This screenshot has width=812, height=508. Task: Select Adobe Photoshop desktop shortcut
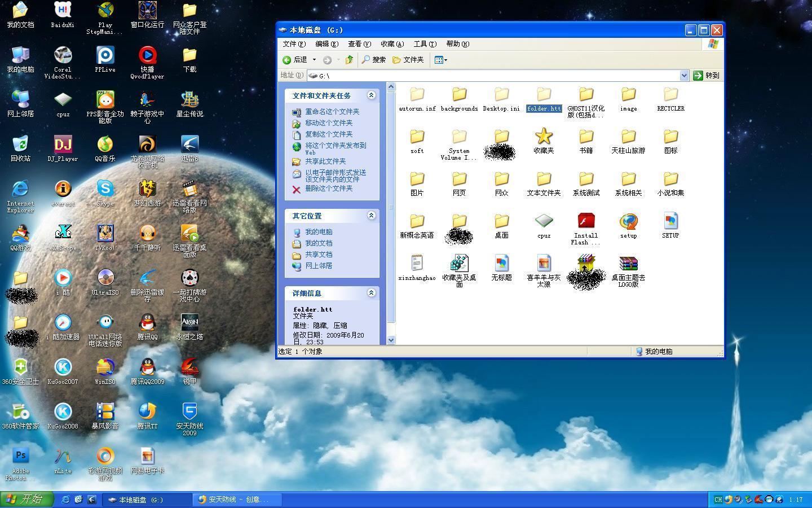pyautogui.click(x=20, y=464)
